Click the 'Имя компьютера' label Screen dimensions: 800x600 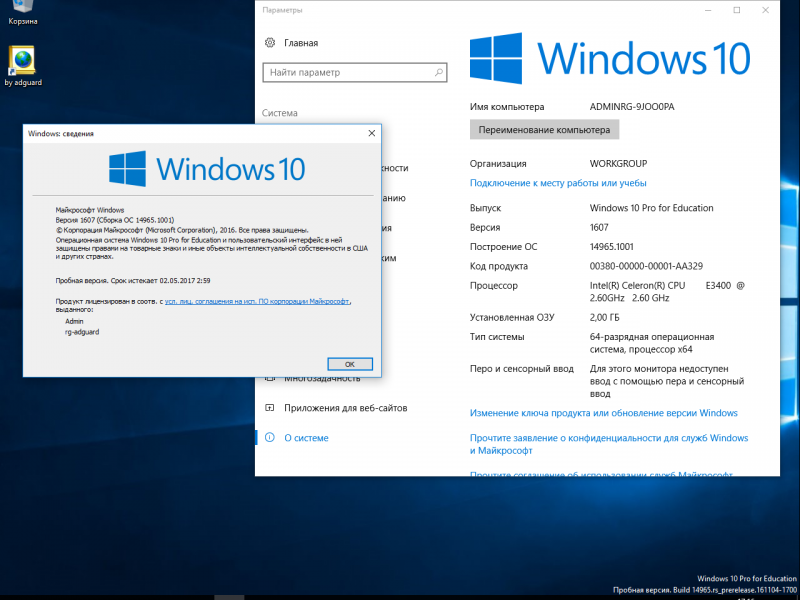(x=507, y=107)
